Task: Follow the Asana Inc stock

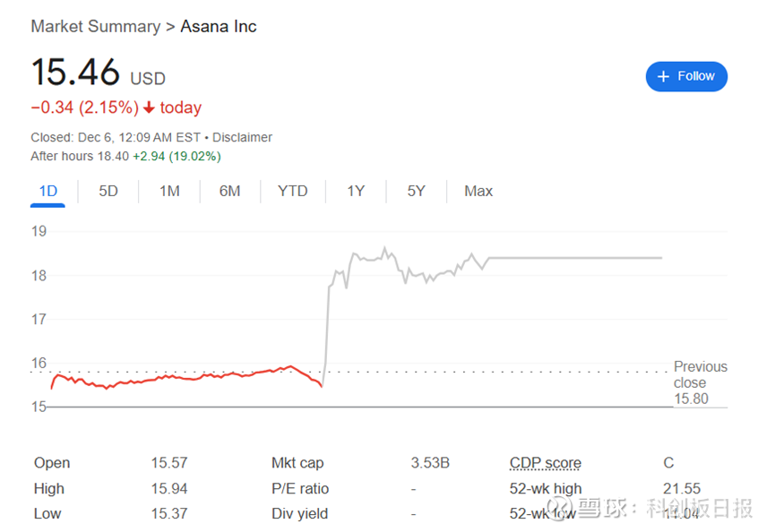Action: [x=686, y=77]
